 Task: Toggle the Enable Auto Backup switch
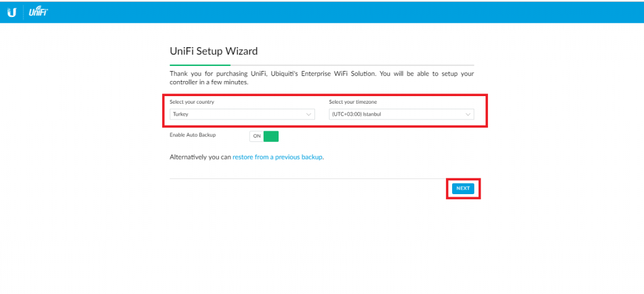tap(264, 136)
